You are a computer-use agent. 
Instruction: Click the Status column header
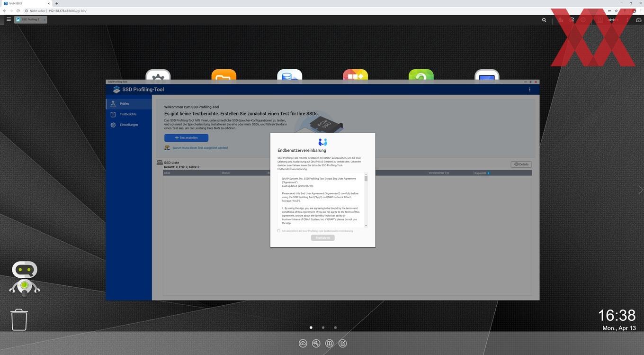point(243,173)
